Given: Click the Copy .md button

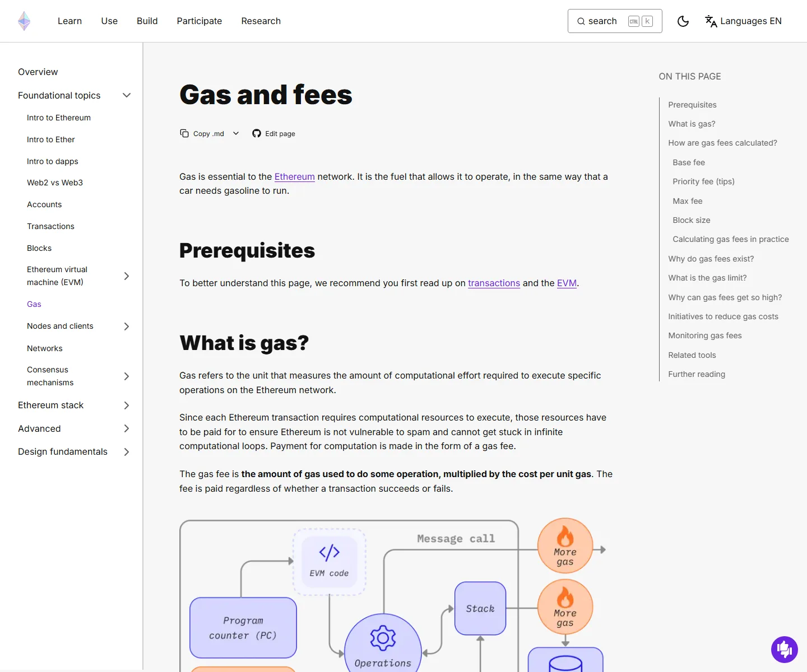Looking at the screenshot, I should (202, 133).
